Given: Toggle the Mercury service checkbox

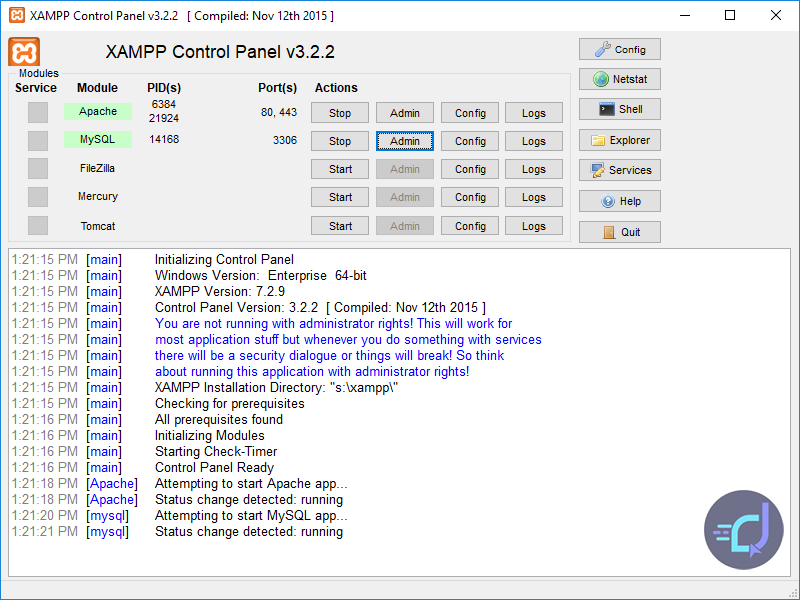Looking at the screenshot, I should pos(38,196).
